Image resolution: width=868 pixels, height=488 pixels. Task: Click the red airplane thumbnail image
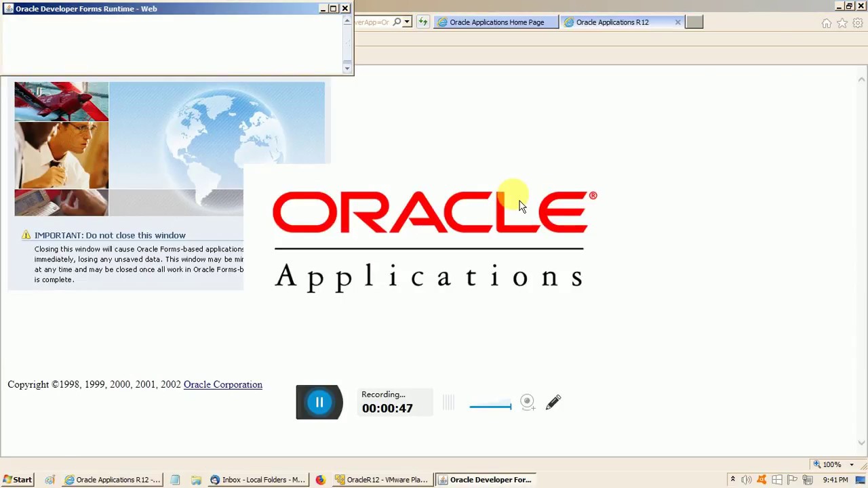click(x=62, y=102)
